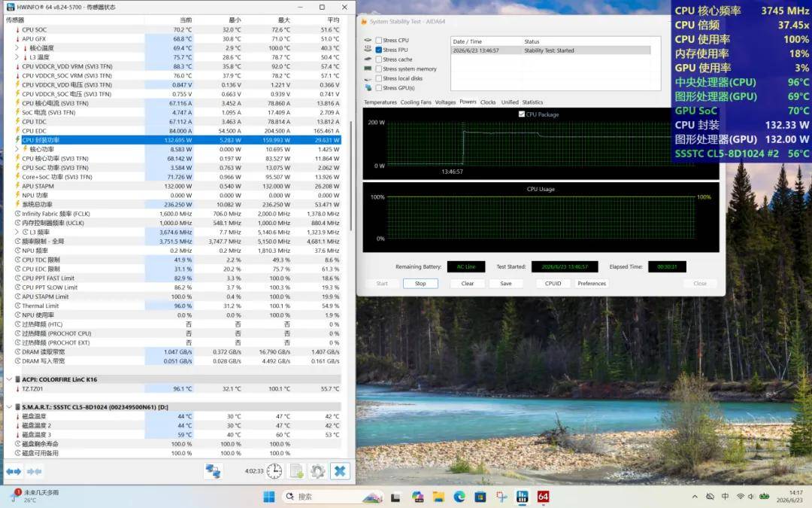Expand the L3 频率 sensor row
Screen dimensions: 812x508
17,233
